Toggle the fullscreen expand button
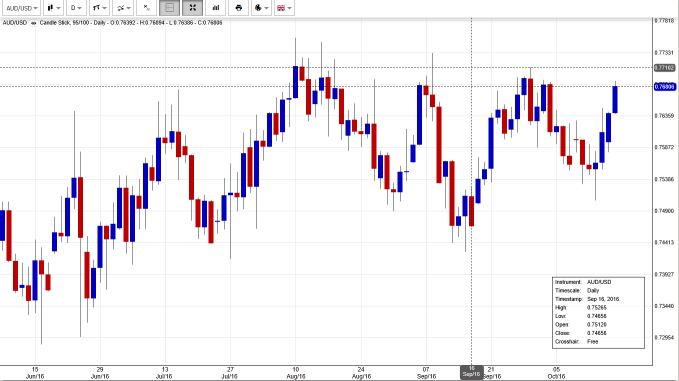 pos(192,8)
